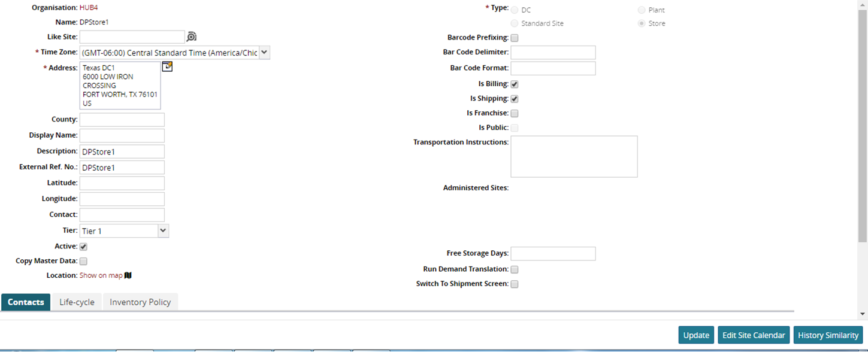
Task: Tick the Is Franchise checkbox
Action: 515,113
